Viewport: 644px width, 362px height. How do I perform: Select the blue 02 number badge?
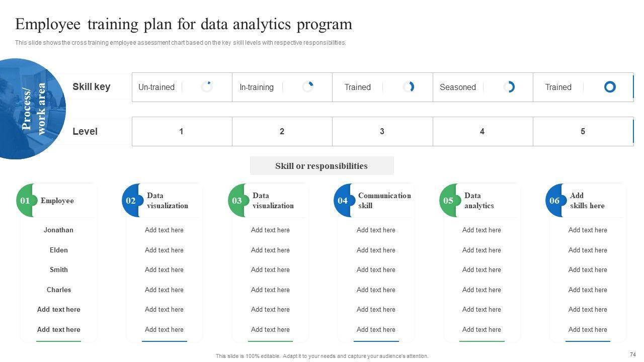131,201
